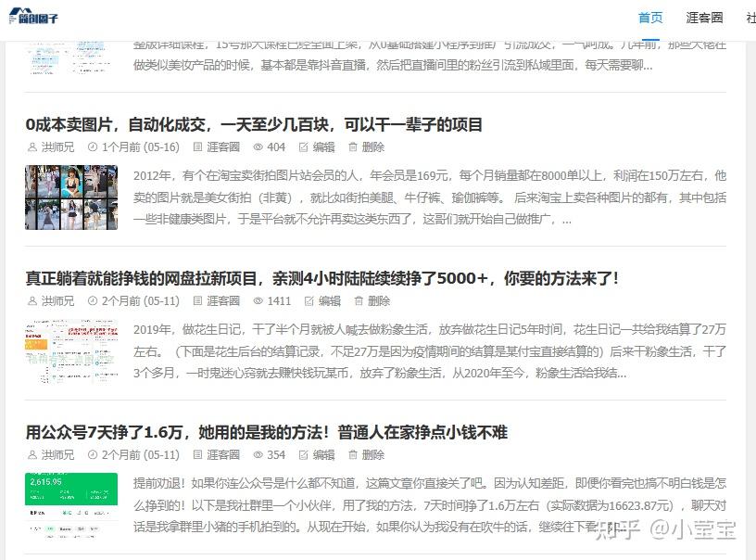The width and height of the screenshot is (756, 560).
Task: Click author 洪师兄 of 0成本卖图片 post
Action: point(57,147)
